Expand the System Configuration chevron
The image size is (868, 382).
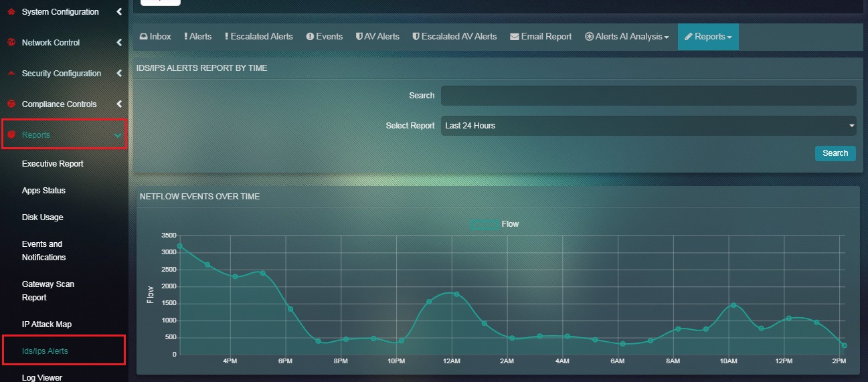119,12
